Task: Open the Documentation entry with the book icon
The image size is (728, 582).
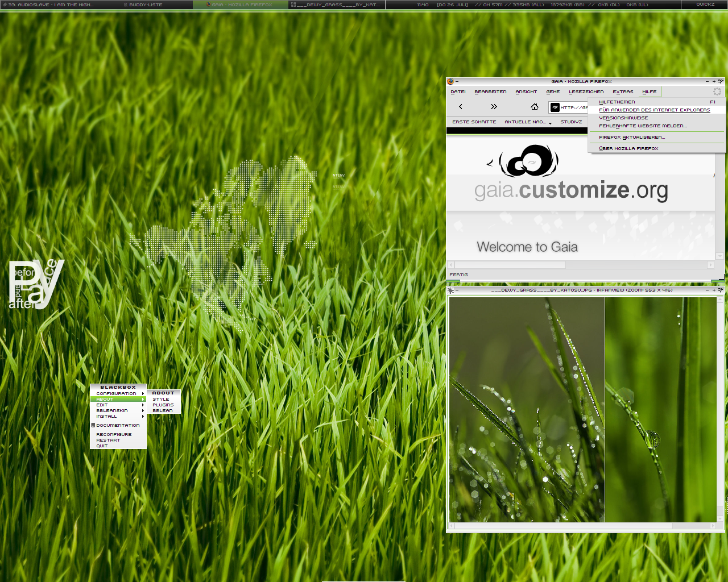Action: click(x=117, y=425)
